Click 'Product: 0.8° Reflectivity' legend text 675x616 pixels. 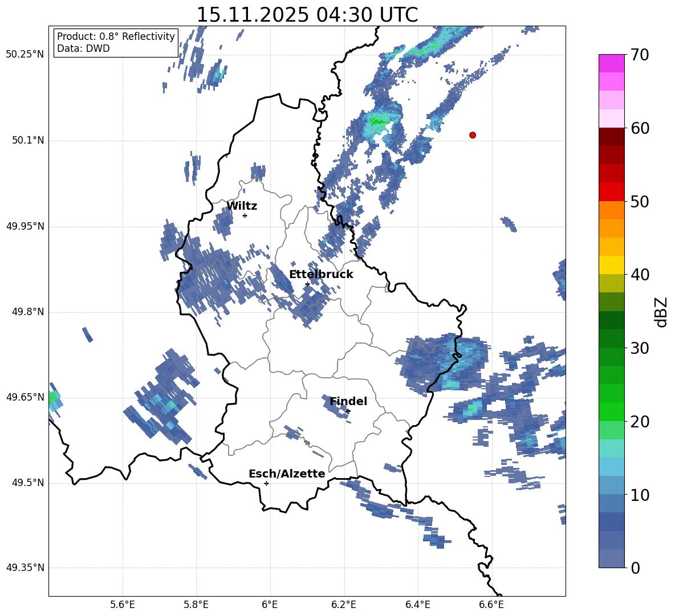point(116,36)
